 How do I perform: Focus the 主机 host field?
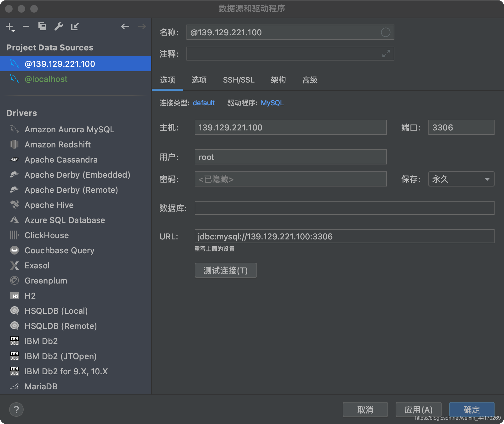click(x=290, y=127)
